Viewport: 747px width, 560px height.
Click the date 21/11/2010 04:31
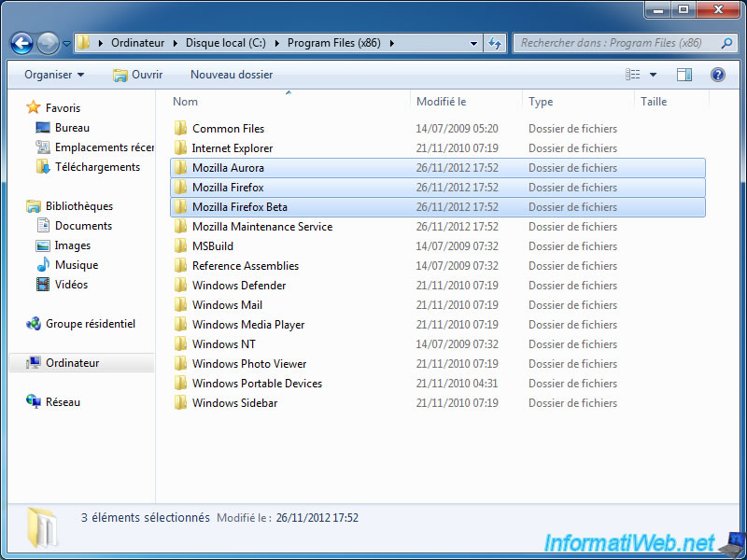click(x=457, y=384)
